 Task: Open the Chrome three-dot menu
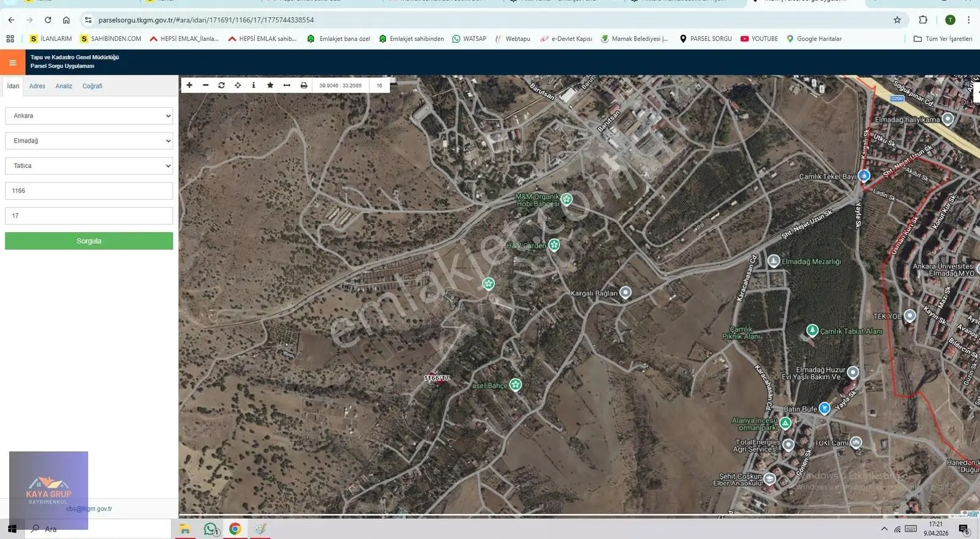968,20
